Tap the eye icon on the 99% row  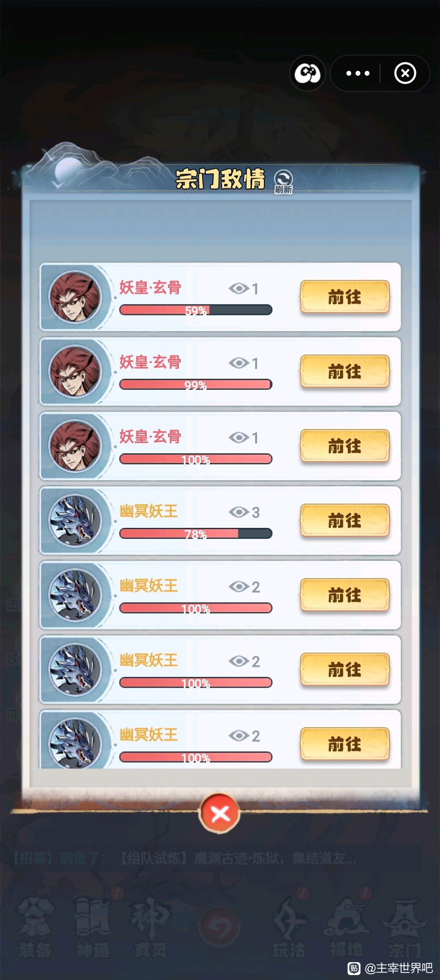pos(239,363)
